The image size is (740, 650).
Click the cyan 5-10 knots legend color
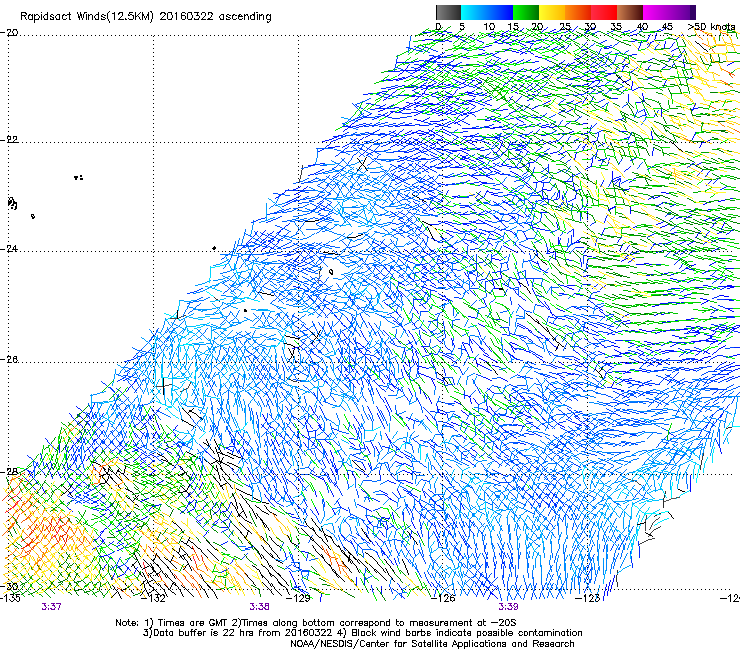pyautogui.click(x=474, y=12)
